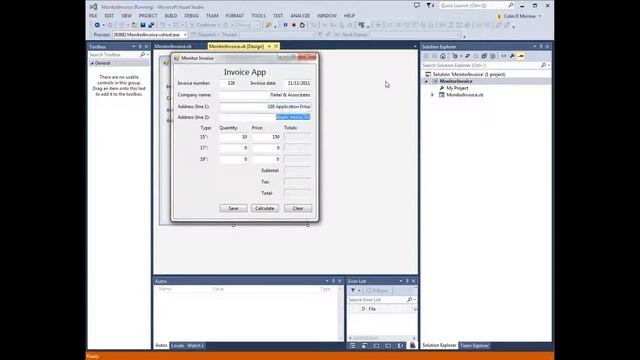Click the Home icon in Solution Explorer
640x360 pixels.
[443, 56]
